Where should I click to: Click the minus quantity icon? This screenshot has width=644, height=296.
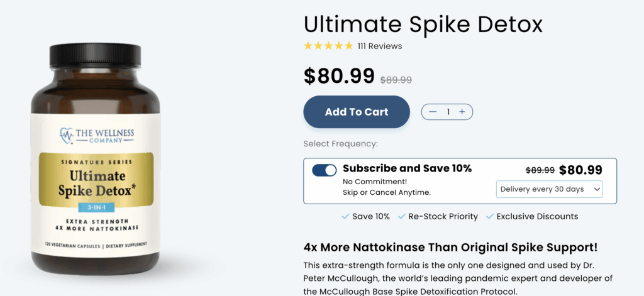tap(433, 112)
